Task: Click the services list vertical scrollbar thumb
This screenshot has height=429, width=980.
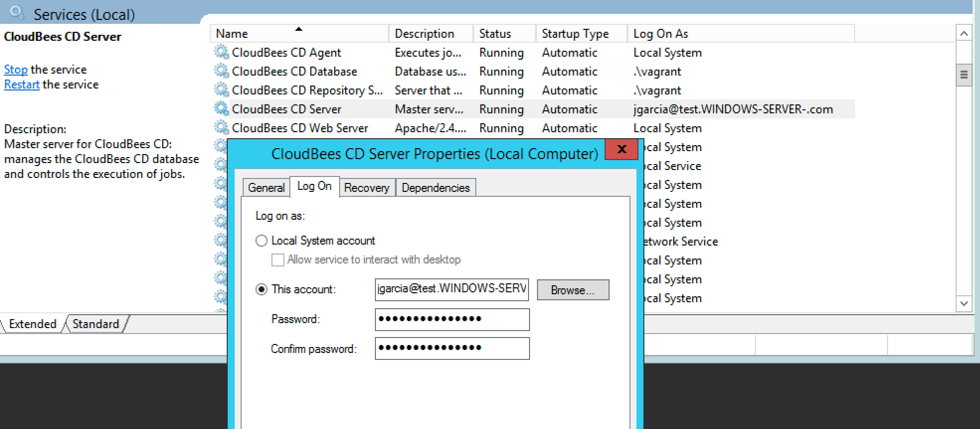Action: click(964, 75)
